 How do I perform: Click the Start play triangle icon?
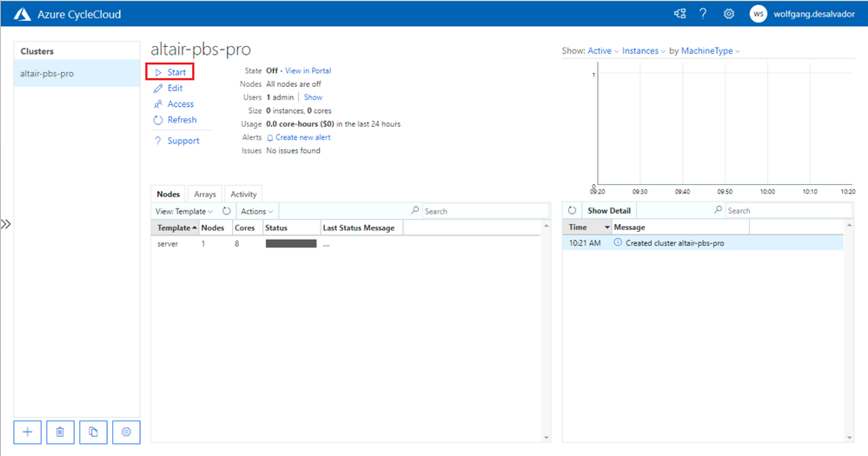(158, 72)
